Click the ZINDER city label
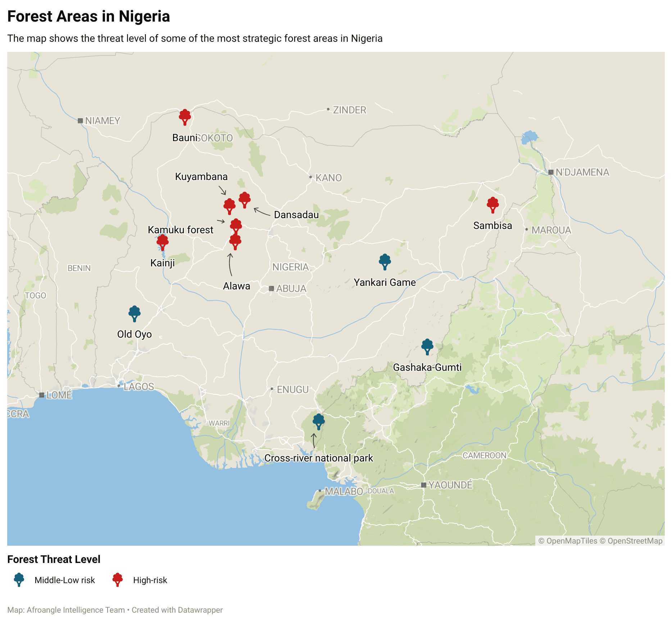Screen dimensions: 672x622 [x=350, y=110]
